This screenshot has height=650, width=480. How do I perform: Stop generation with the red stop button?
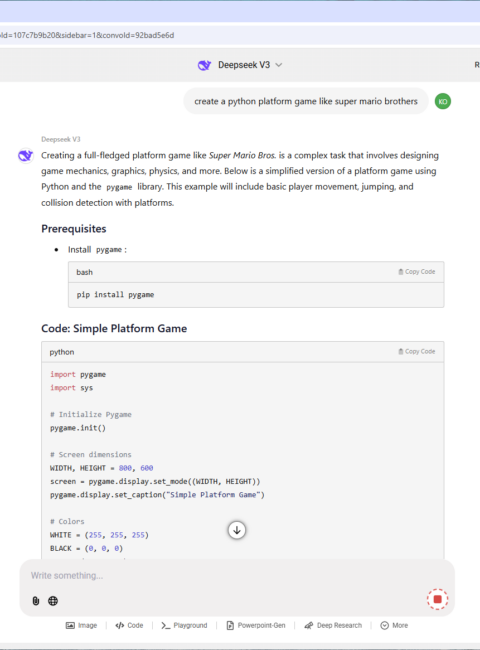coord(437,599)
